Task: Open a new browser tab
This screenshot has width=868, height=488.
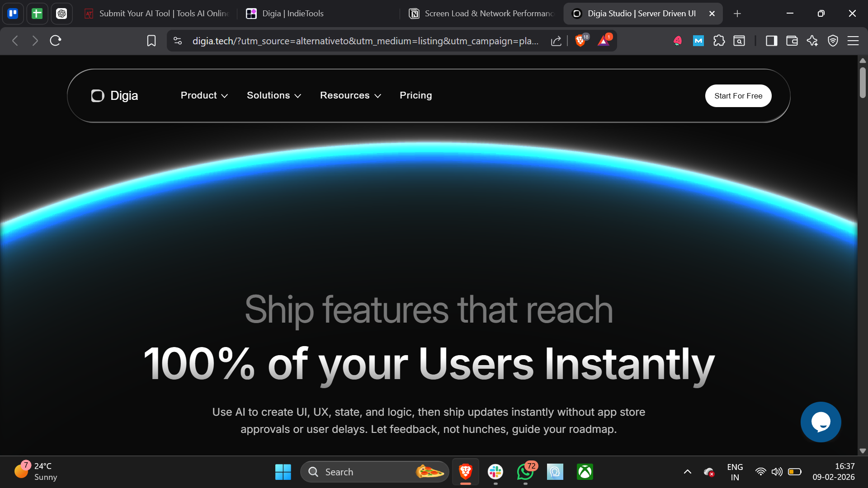Action: (x=737, y=14)
